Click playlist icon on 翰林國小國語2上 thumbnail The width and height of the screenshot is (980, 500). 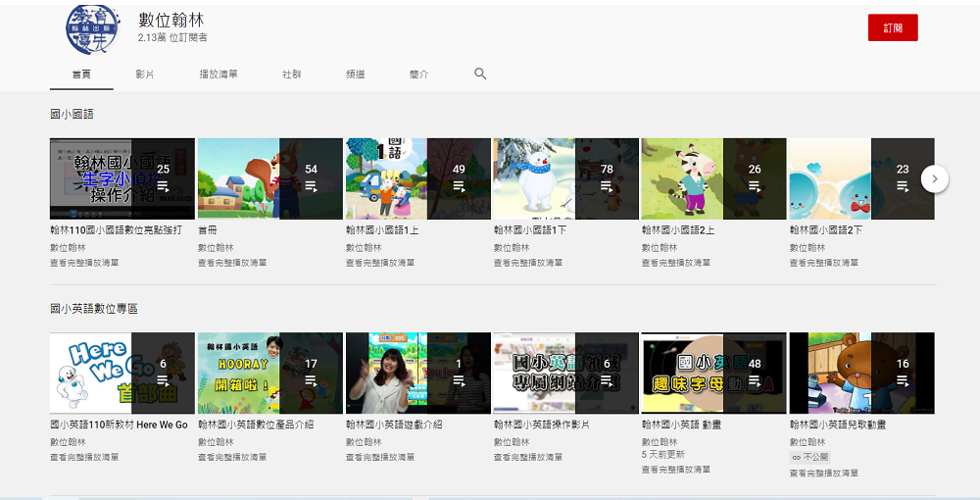[x=755, y=185]
